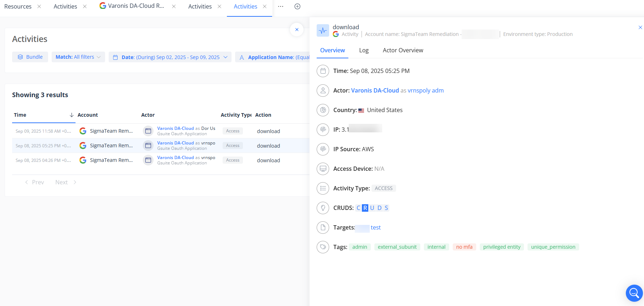Click the external_subunit tag
The image size is (644, 306).
coord(397,247)
